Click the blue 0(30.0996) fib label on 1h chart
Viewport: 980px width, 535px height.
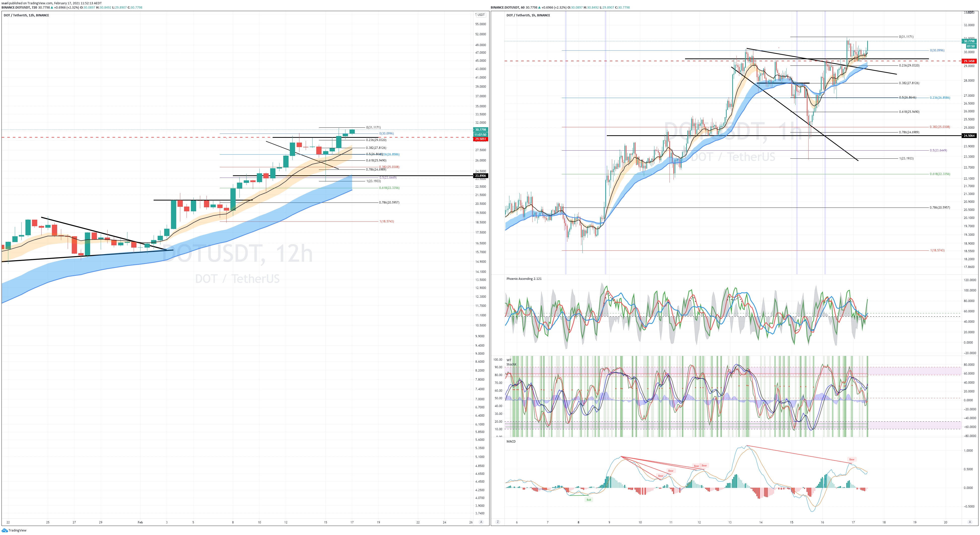pyautogui.click(x=937, y=50)
